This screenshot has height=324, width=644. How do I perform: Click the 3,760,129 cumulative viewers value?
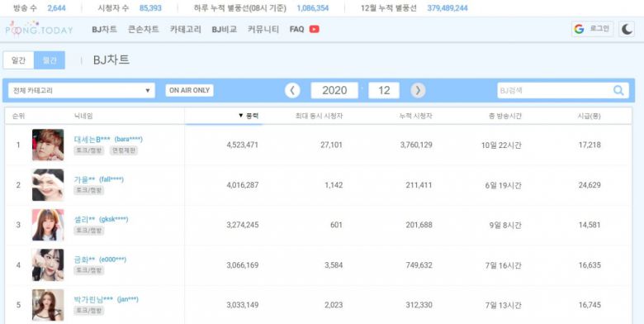click(x=416, y=145)
